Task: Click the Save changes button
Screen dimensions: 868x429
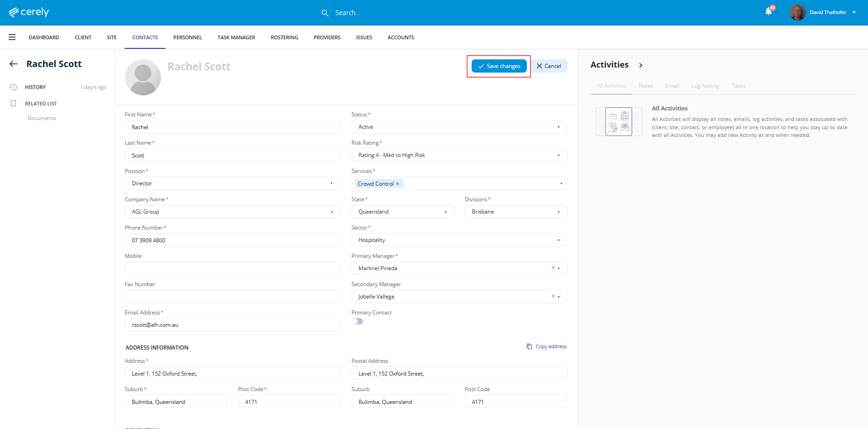Action: click(499, 66)
